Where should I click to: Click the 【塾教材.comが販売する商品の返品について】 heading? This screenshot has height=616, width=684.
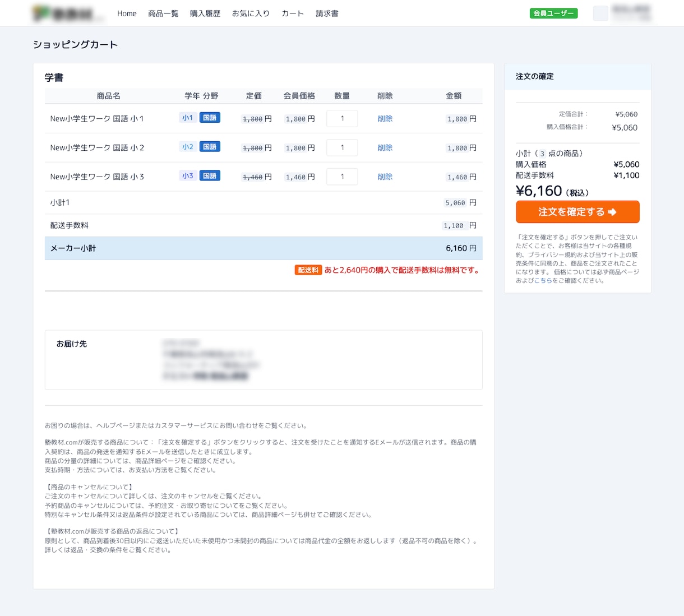pyautogui.click(x=113, y=531)
